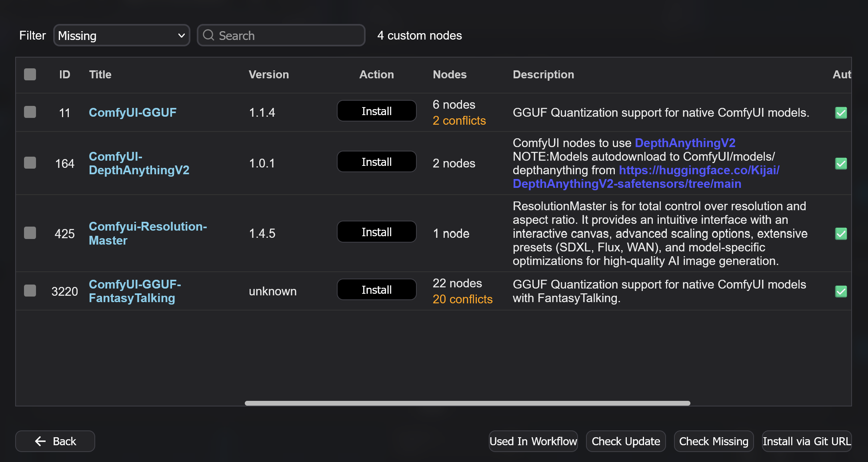The image size is (868, 462).
Task: Check the ComfyUI-GGUF row checkbox
Action: [x=30, y=112]
